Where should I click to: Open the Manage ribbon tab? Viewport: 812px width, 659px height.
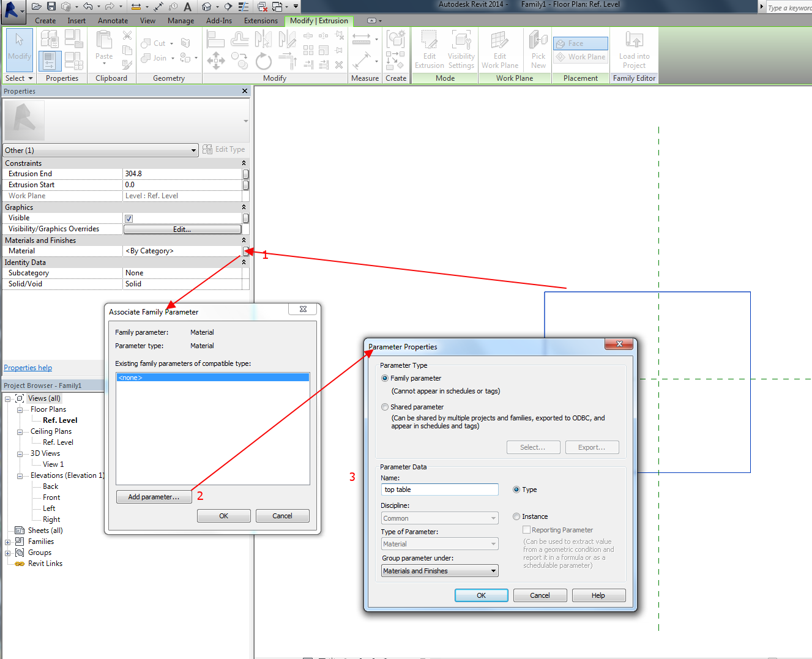coord(181,21)
